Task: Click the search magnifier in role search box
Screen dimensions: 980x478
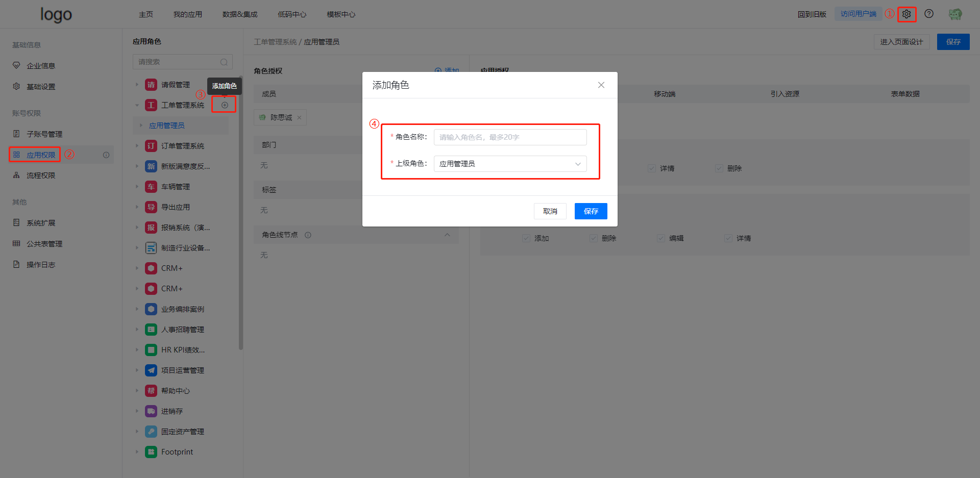Action: click(224, 62)
